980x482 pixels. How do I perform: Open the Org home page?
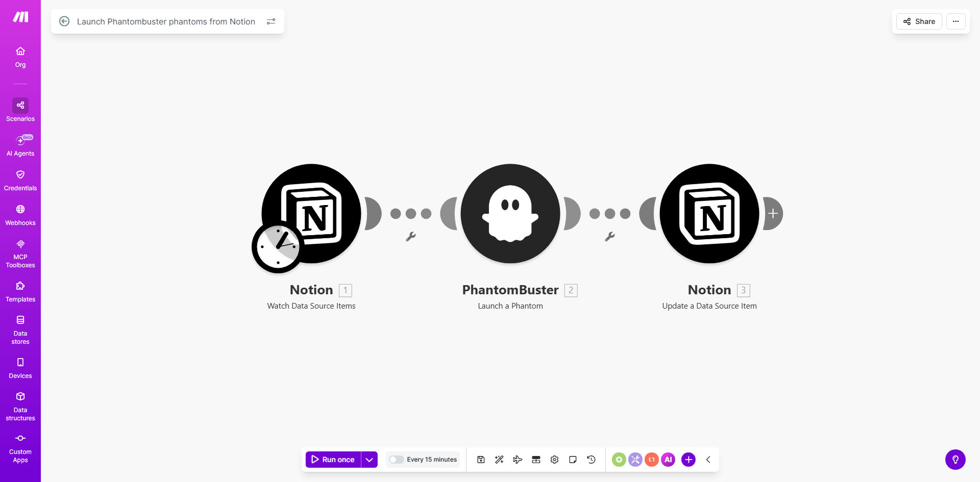click(x=20, y=57)
